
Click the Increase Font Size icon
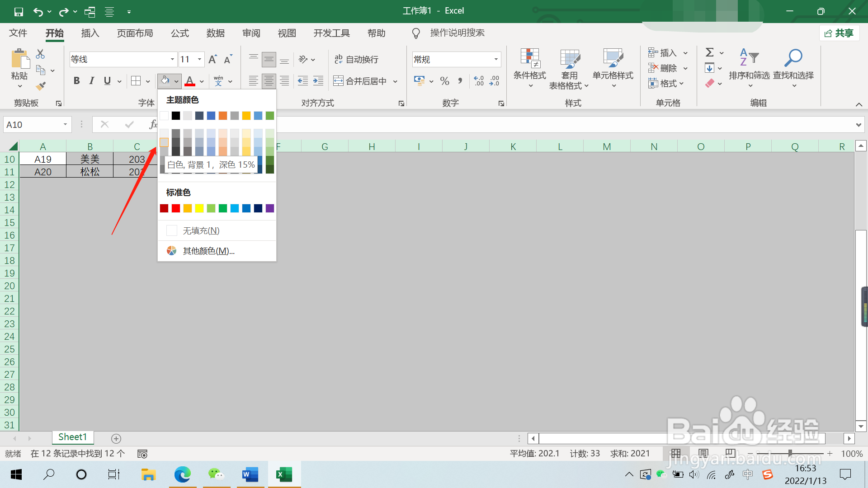click(212, 59)
